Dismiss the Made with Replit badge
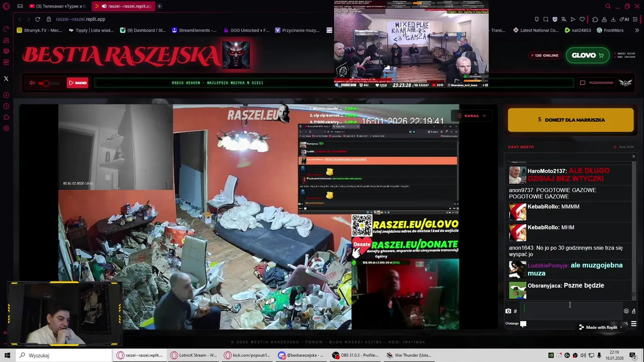The height and width of the screenshot is (362, 644). (x=621, y=327)
